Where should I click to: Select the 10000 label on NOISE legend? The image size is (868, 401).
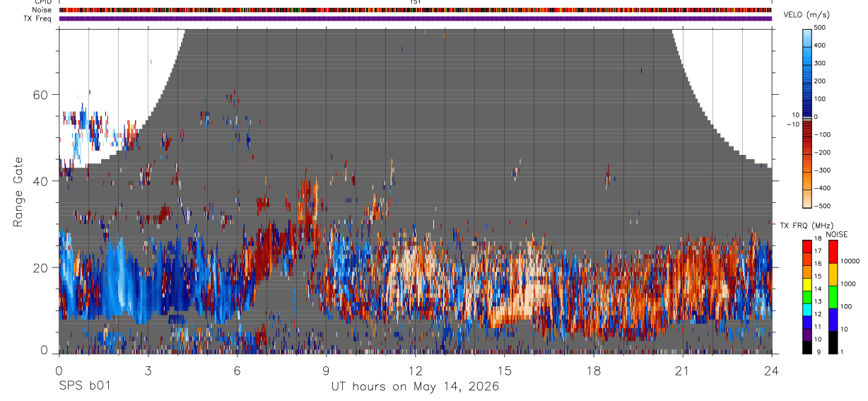coord(849,261)
